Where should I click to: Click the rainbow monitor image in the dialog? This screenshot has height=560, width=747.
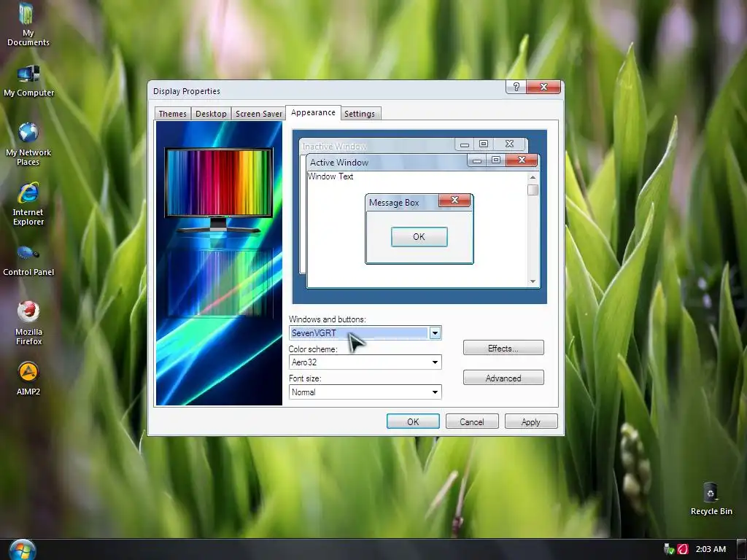[219, 190]
